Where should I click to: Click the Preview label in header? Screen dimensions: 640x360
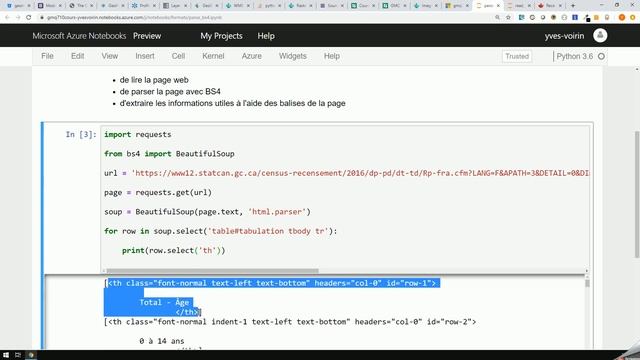point(147,36)
